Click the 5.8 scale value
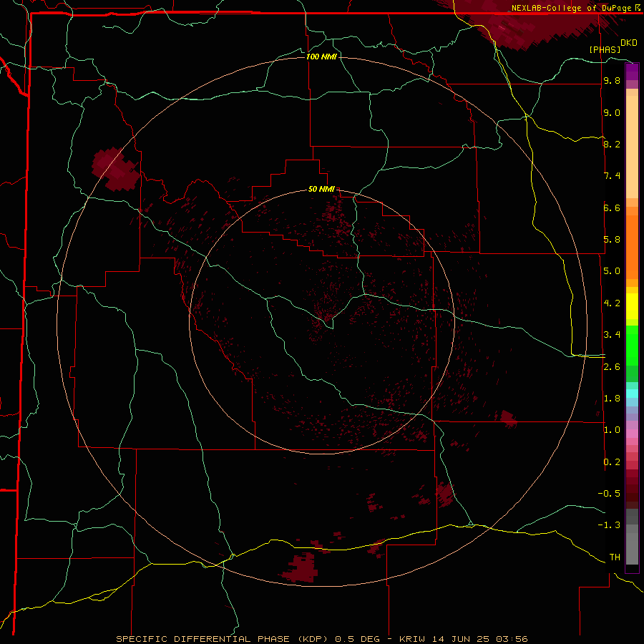The image size is (644, 644). [x=612, y=240]
